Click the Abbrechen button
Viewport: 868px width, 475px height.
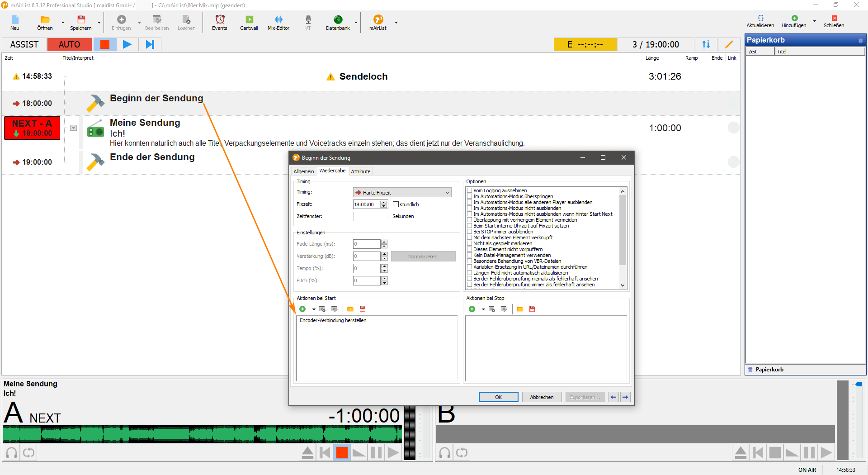point(542,397)
